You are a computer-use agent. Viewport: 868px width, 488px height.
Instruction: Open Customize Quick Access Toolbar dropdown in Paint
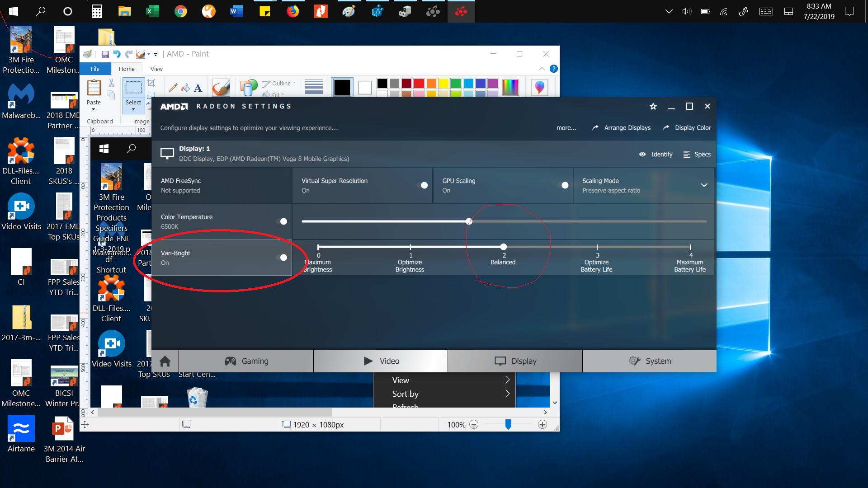[x=156, y=55]
